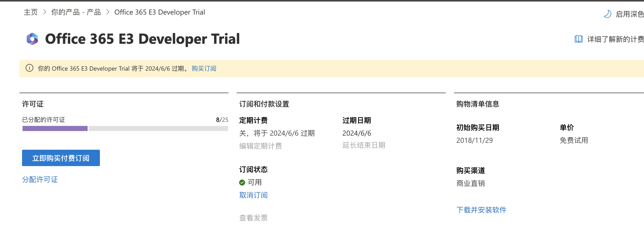Click the 商业直销 purchase channel value
The width and height of the screenshot is (644, 238).
(471, 183)
